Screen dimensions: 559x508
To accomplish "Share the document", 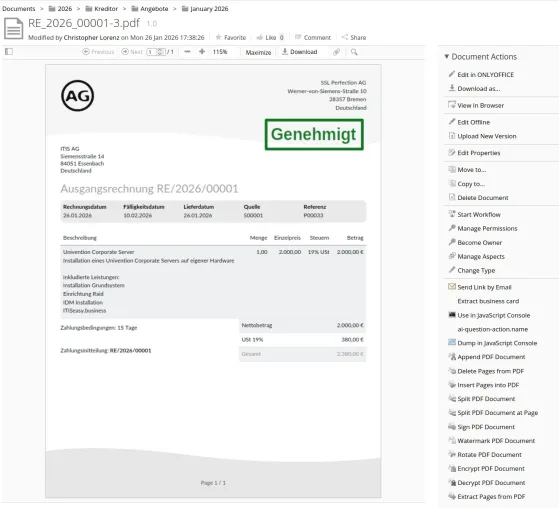I will (354, 37).
